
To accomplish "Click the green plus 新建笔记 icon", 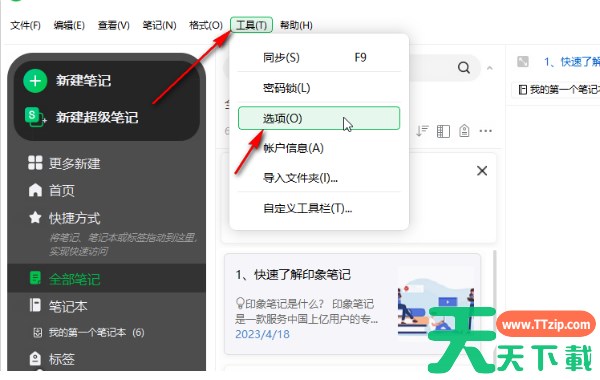I will (35, 81).
